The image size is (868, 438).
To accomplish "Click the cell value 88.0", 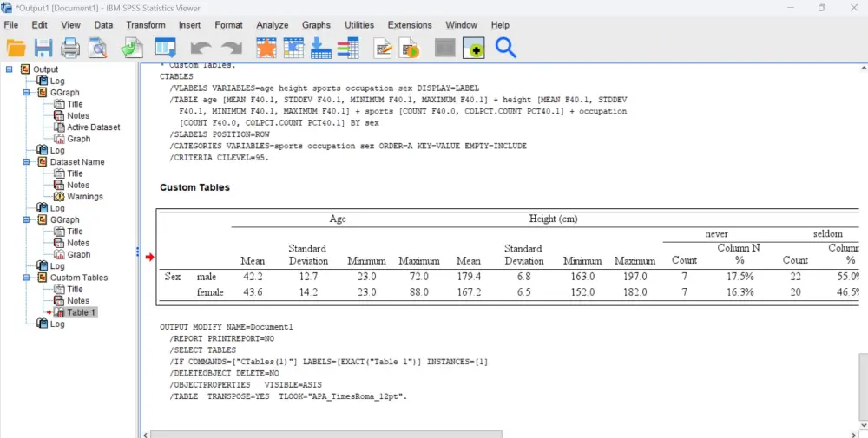I will (419, 292).
